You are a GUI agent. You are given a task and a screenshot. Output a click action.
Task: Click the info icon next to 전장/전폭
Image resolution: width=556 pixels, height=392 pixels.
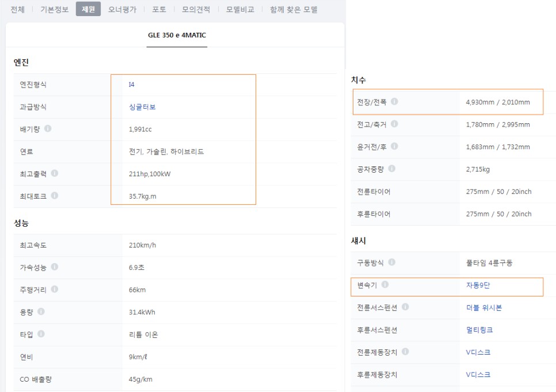click(x=394, y=101)
